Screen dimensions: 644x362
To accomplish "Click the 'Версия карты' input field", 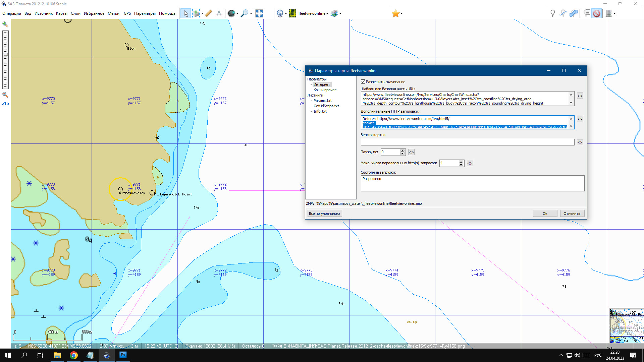I will [x=467, y=142].
